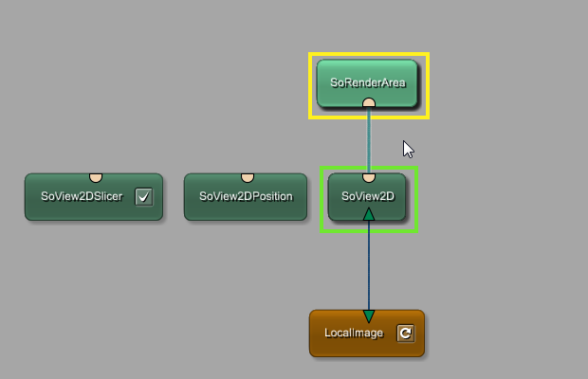Viewport: 588px width, 379px height.
Task: Select the orange LocalImage module
Action: [x=351, y=334]
